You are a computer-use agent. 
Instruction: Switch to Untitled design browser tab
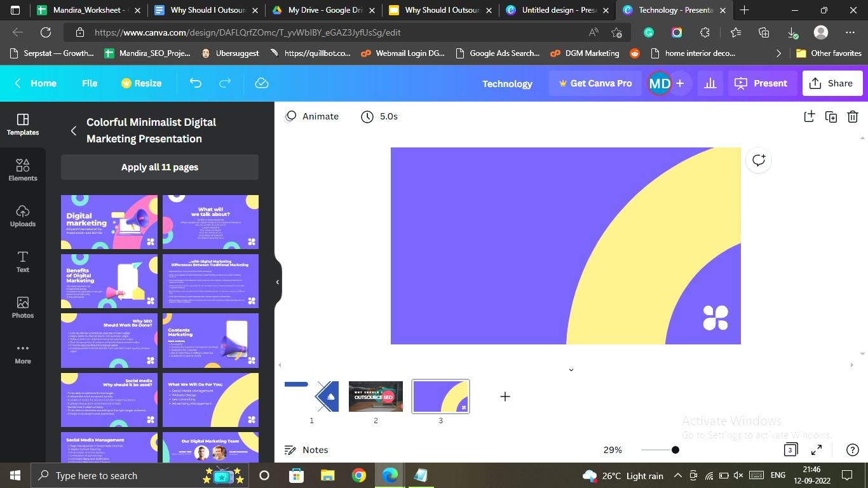(557, 10)
